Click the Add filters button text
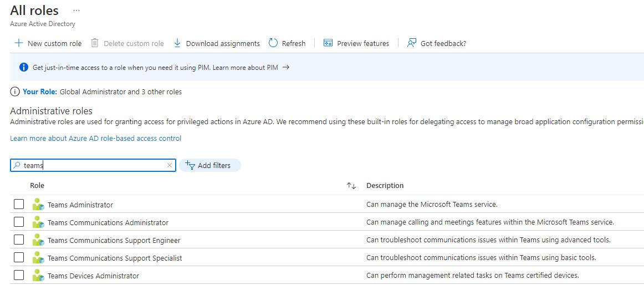 214,166
